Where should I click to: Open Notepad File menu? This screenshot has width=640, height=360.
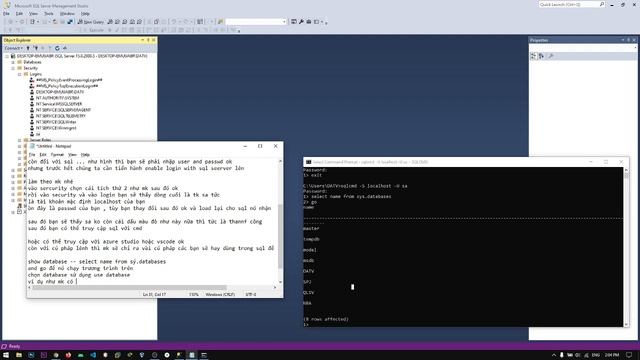point(32,155)
